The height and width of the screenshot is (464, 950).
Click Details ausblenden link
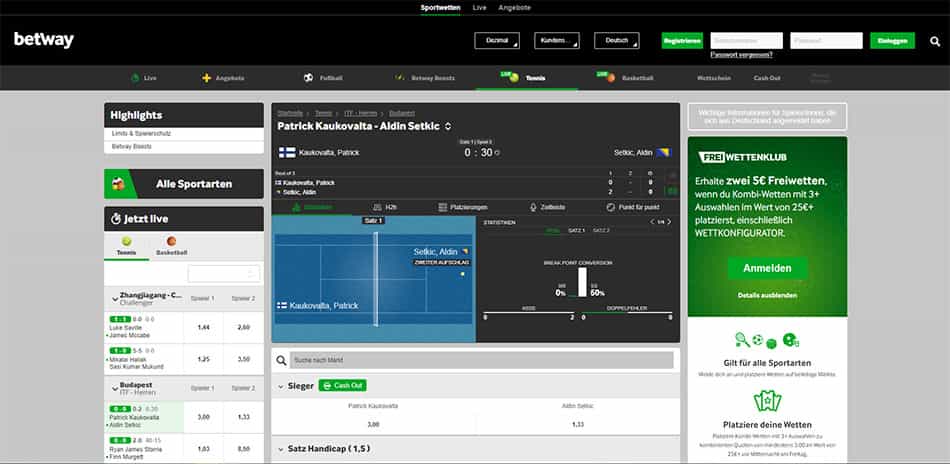767,296
